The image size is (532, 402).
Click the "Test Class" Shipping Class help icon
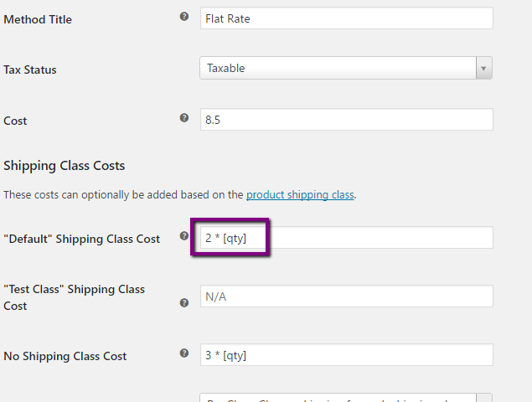[184, 303]
